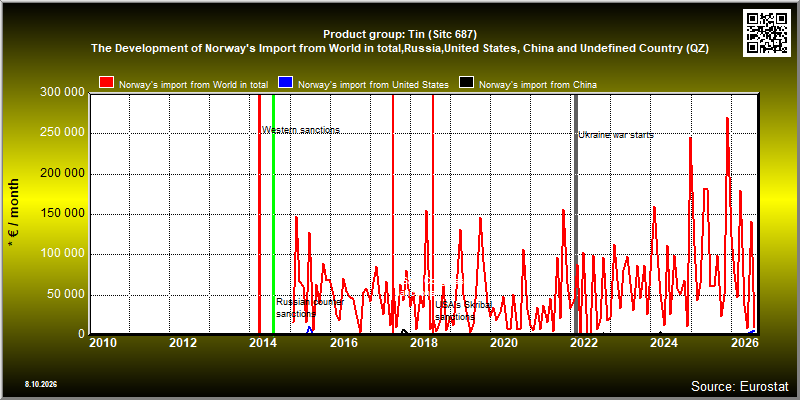Click the "Russian counter sanctions" annotation
Image resolution: width=800 pixels, height=400 pixels.
(x=310, y=308)
